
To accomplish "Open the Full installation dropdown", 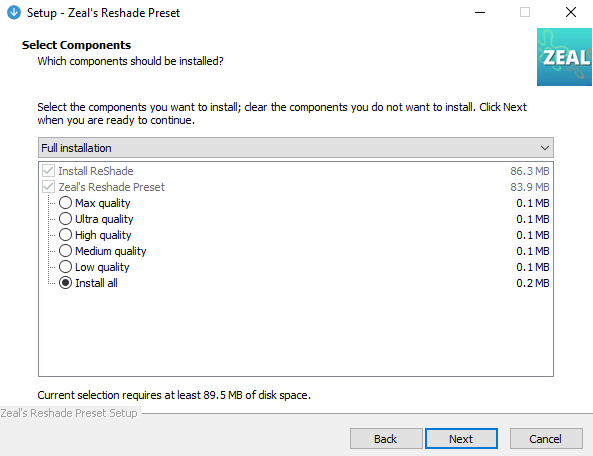I will (296, 148).
